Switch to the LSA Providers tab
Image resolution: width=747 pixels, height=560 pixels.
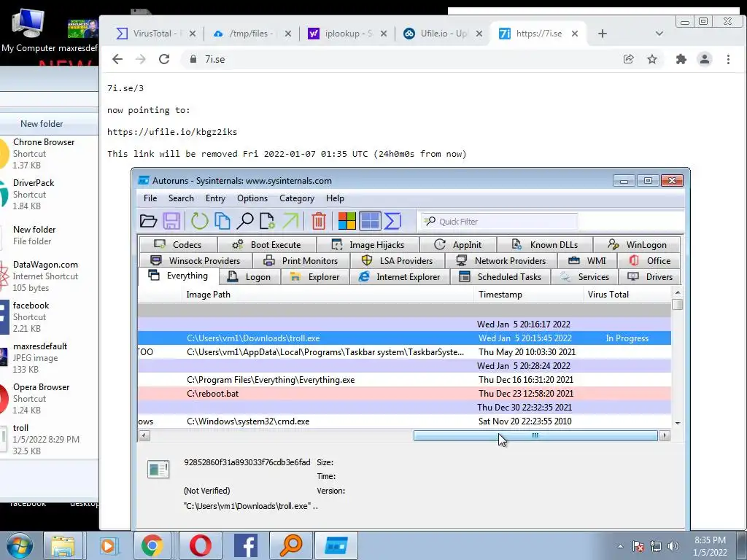tap(398, 261)
